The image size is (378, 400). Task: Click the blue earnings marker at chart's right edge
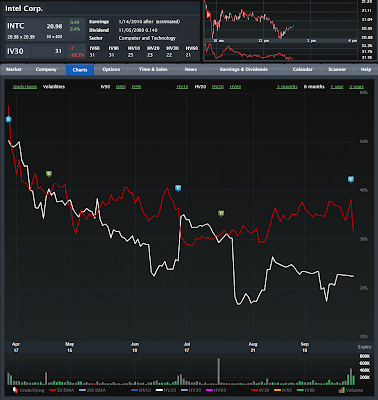(351, 180)
